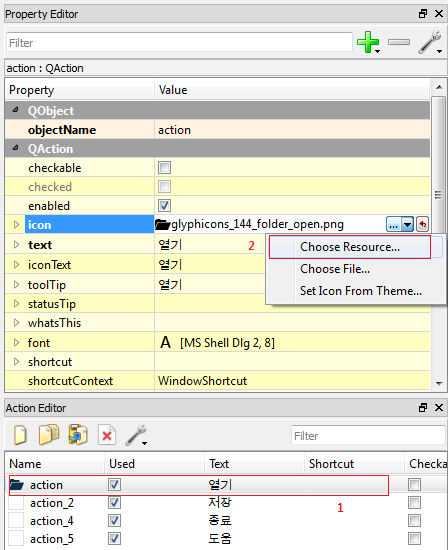Image resolution: width=448 pixels, height=550 pixels.
Task: Enable the checkable property checkbox
Action: tap(164, 168)
